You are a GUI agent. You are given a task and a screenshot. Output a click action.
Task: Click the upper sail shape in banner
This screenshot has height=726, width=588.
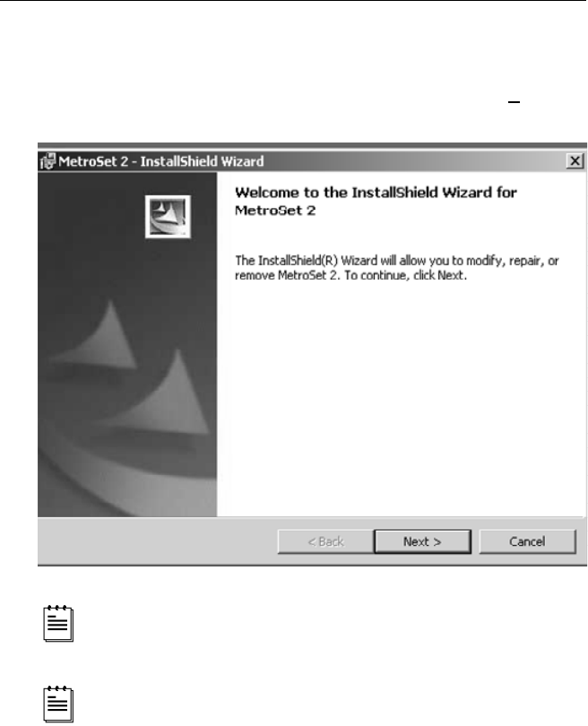tap(97, 338)
